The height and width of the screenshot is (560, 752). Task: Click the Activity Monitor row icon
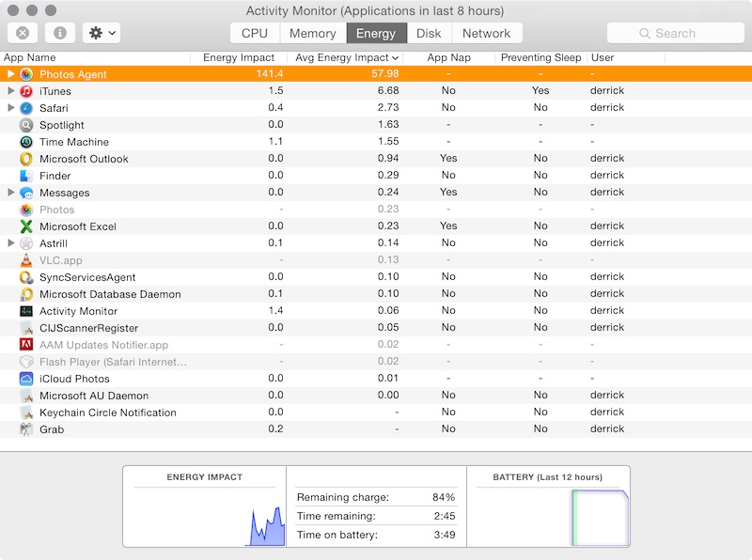pyautogui.click(x=26, y=311)
